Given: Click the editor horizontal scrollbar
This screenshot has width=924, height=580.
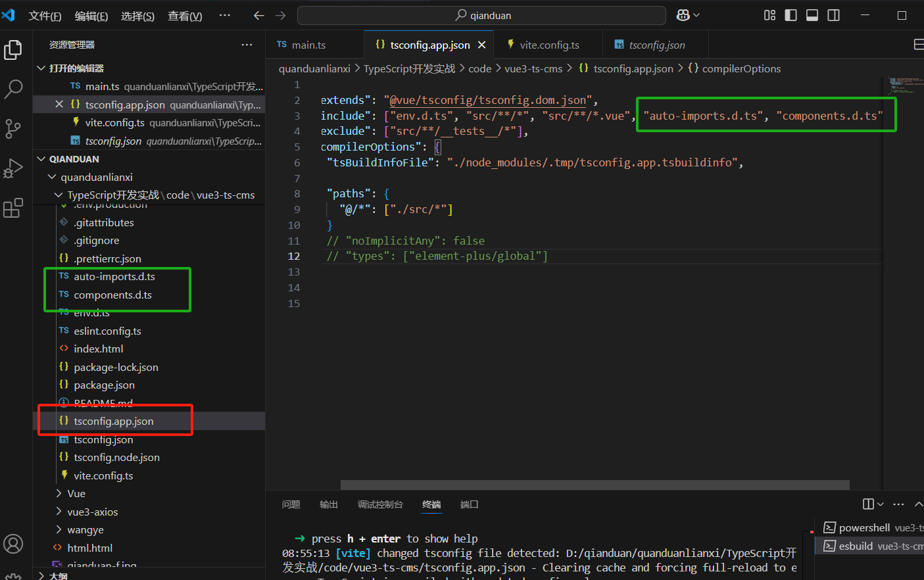Looking at the screenshot, I should (x=595, y=485).
